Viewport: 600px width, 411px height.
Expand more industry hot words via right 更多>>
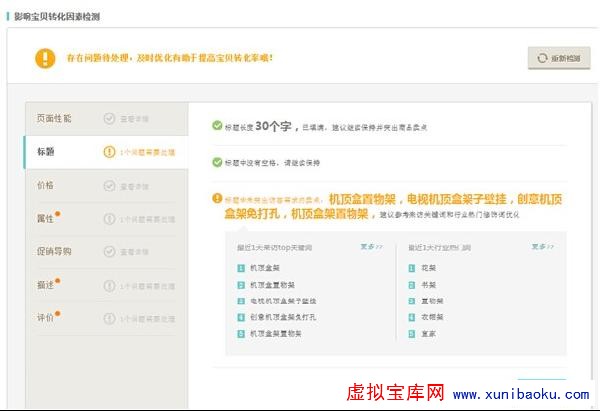coord(543,246)
